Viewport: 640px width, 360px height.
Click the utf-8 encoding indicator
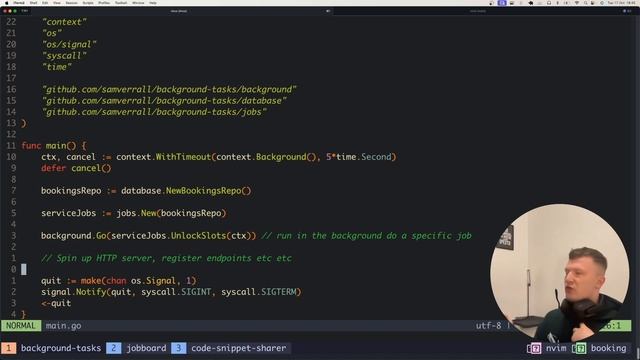[x=488, y=326]
